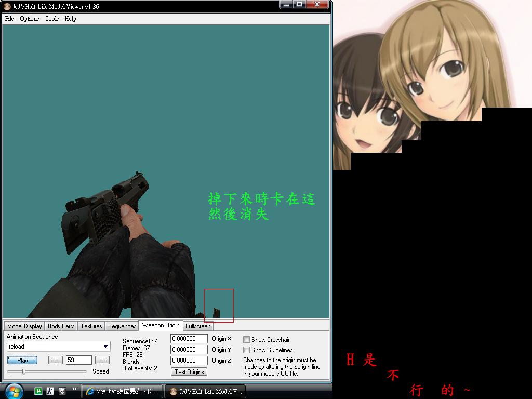
Task: Enable the Show Guidelines checkbox
Action: (x=247, y=350)
